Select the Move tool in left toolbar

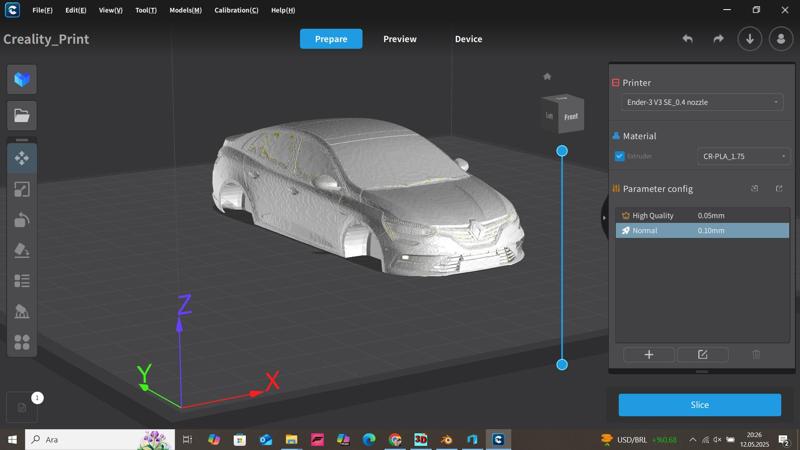[22, 158]
